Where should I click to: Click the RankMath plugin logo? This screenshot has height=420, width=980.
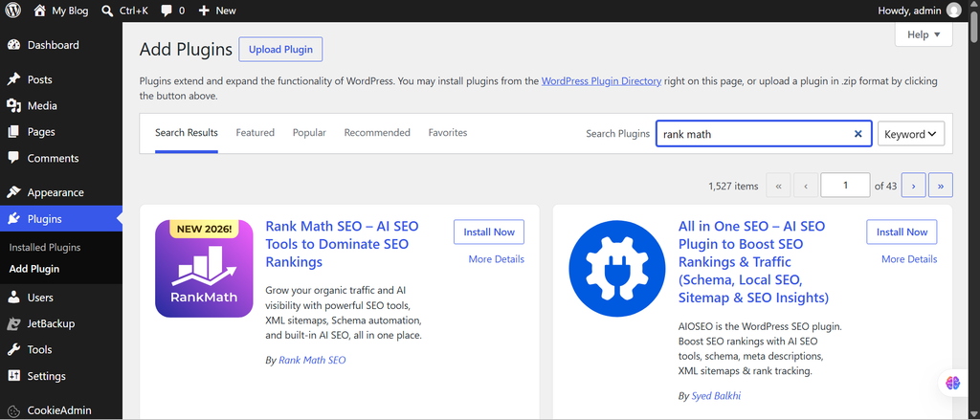[x=204, y=269]
